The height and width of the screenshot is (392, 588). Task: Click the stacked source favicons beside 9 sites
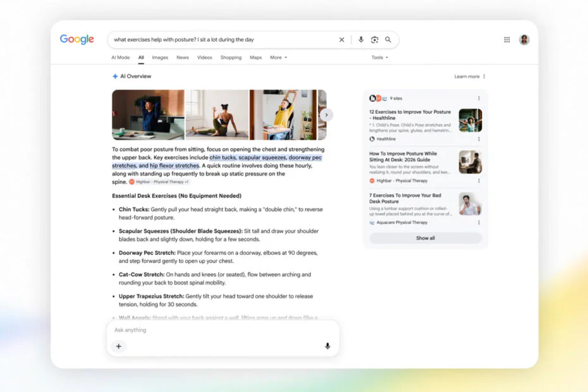click(x=378, y=98)
